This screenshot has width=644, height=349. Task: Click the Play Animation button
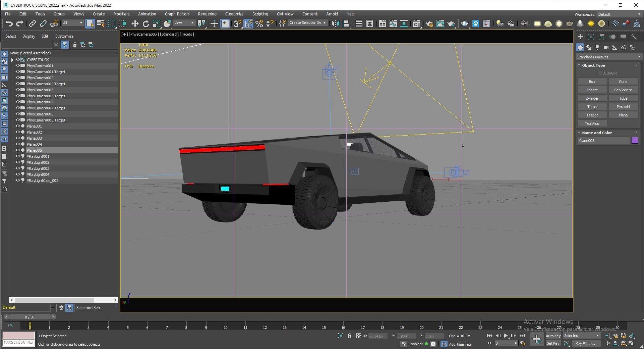506,336
